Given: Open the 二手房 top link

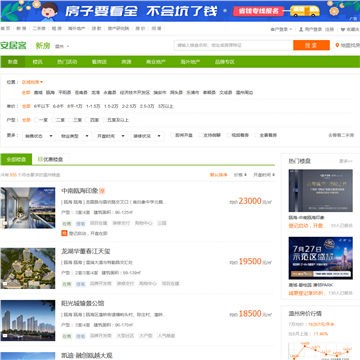Looking at the screenshot, I should [x=39, y=29].
